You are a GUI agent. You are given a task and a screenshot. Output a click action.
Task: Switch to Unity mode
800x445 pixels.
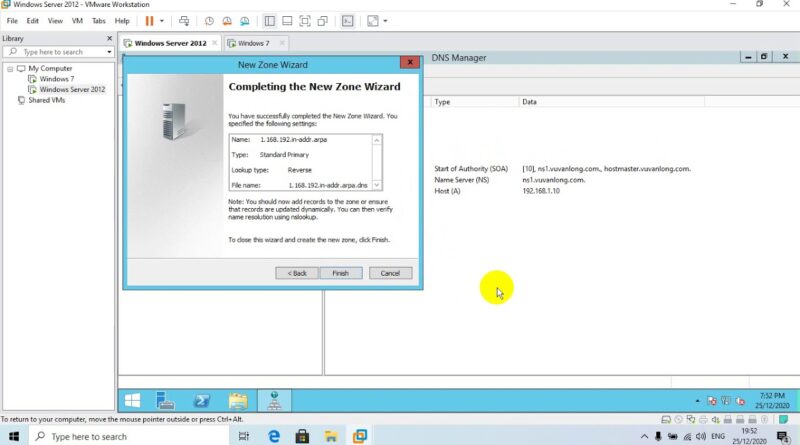(322, 21)
